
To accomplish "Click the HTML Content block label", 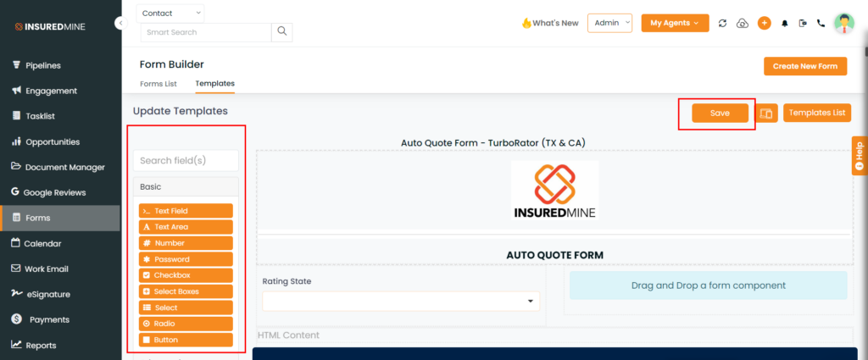I will click(288, 335).
